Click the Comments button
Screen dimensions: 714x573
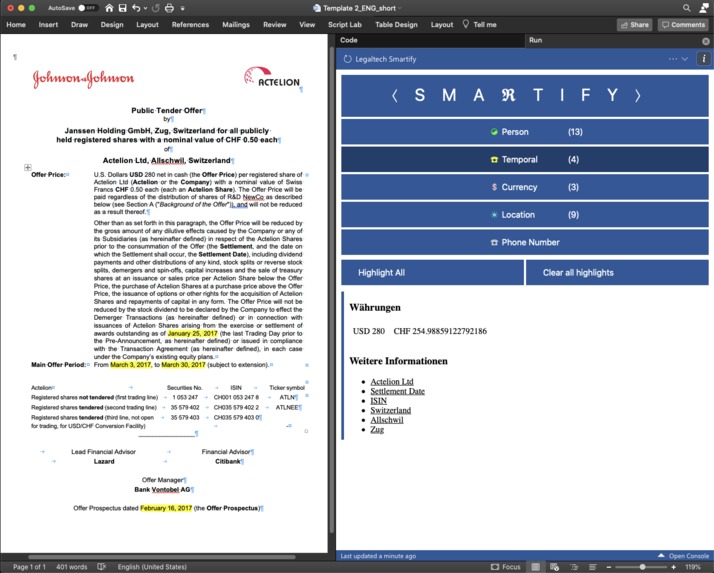[x=683, y=25]
